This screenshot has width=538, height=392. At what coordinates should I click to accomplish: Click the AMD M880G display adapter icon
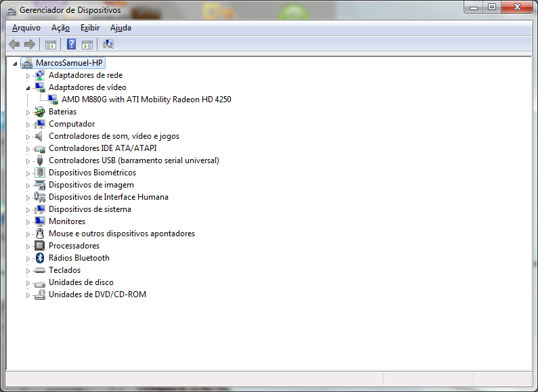[53, 100]
